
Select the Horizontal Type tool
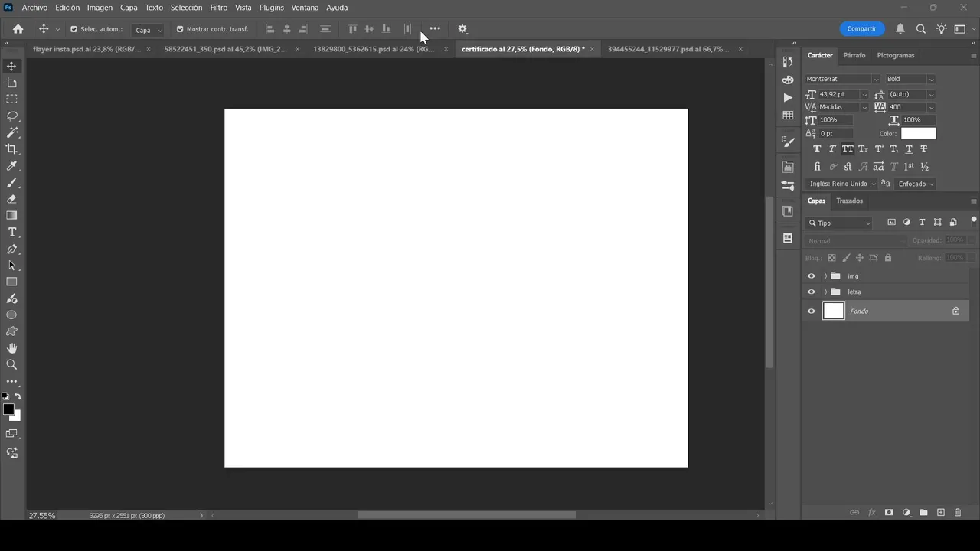11,233
